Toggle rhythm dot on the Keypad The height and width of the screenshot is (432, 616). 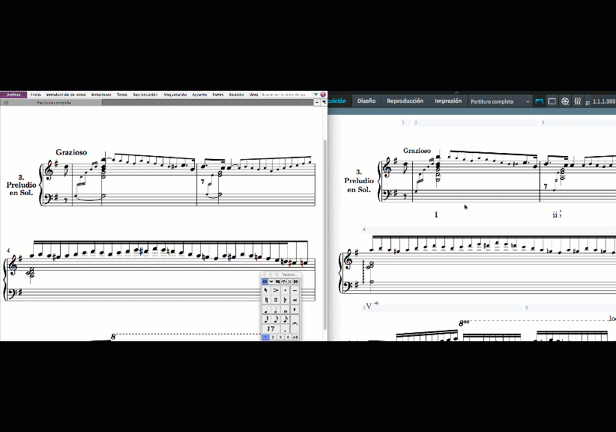tap(285, 329)
